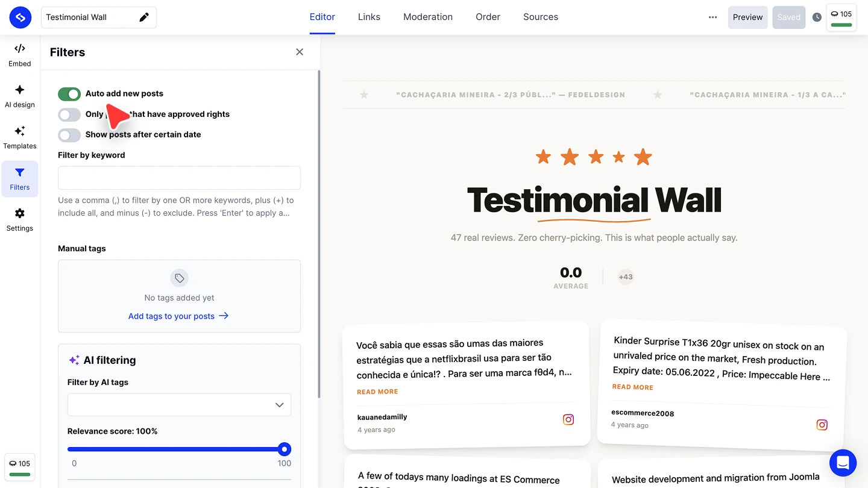Click the Testimonial Wall name field
868x488 pixels.
tap(99, 17)
